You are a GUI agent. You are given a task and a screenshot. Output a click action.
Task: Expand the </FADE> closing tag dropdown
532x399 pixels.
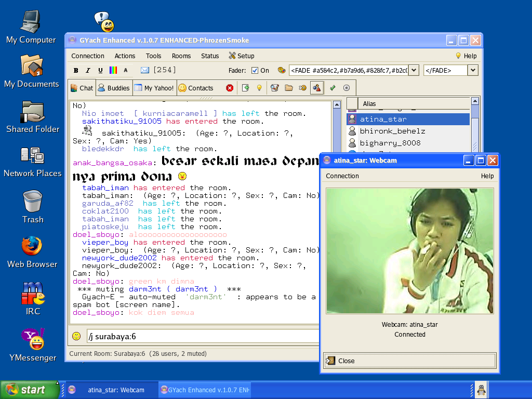(473, 70)
